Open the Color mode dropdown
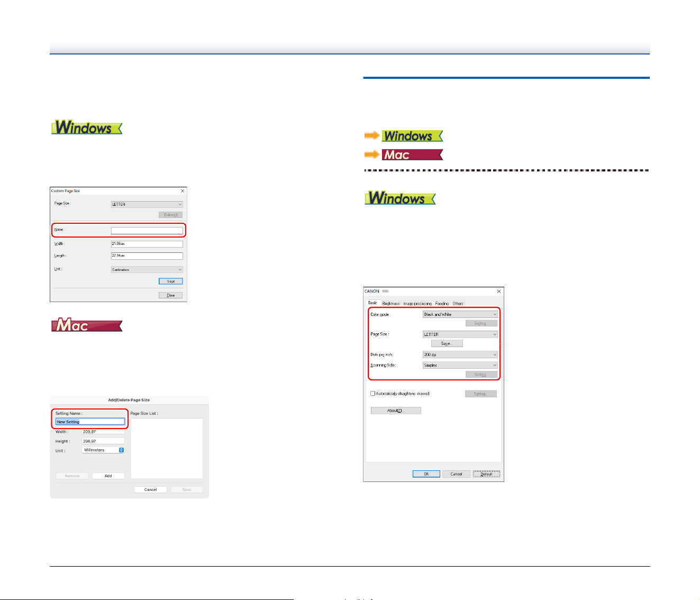700x600 pixels. tap(460, 314)
